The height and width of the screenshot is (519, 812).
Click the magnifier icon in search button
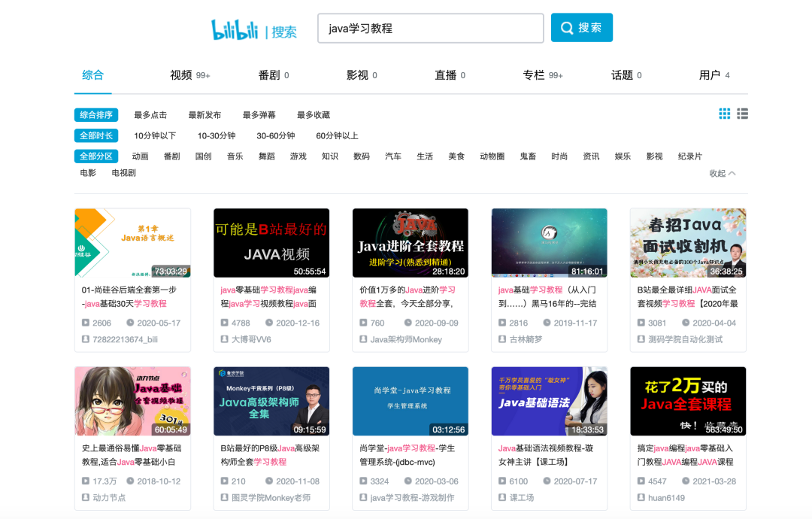point(567,28)
